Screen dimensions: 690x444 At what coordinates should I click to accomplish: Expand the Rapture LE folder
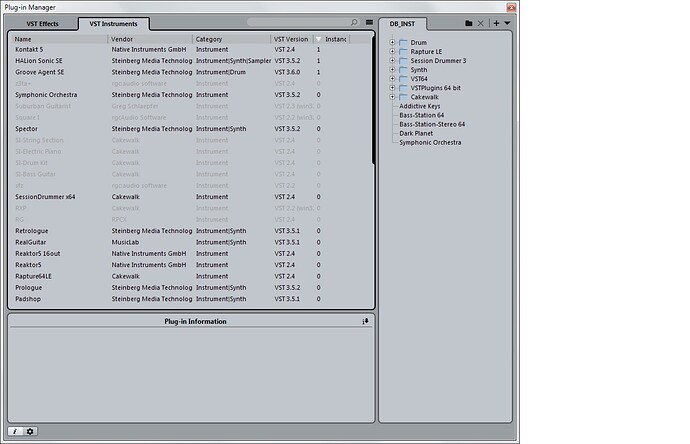click(392, 51)
